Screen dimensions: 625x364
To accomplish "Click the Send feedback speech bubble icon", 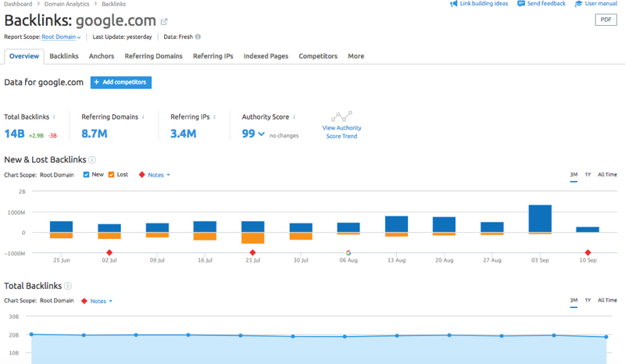I will coord(521,4).
